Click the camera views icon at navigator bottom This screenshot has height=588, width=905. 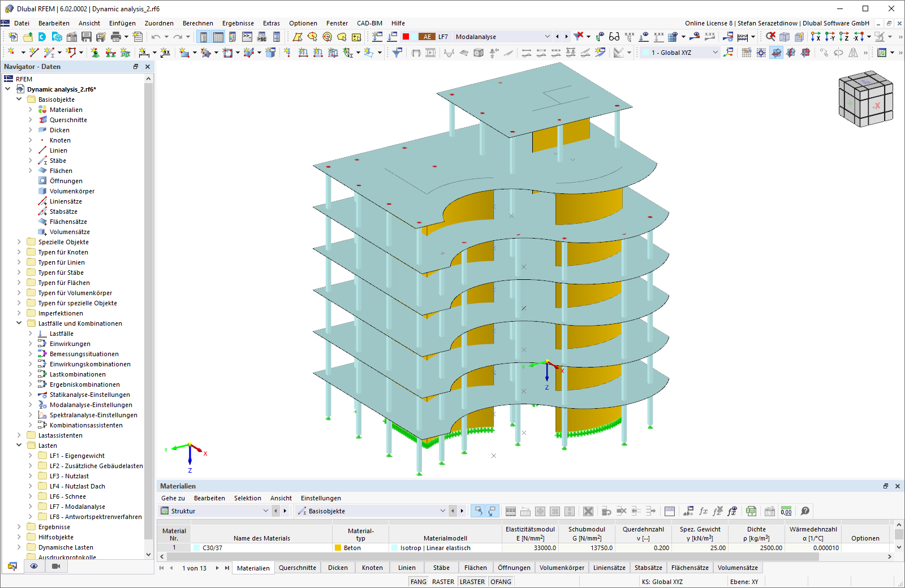tap(55, 566)
